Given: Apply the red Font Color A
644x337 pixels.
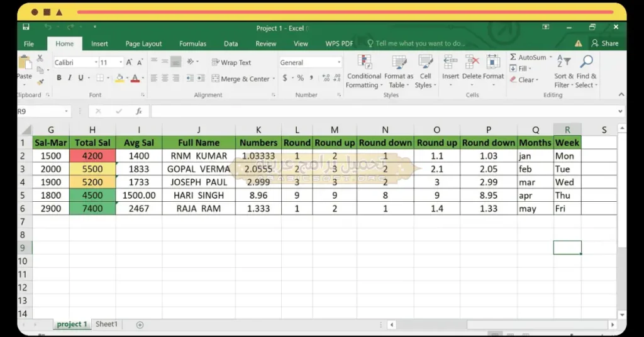Looking at the screenshot, I should pyautogui.click(x=135, y=78).
